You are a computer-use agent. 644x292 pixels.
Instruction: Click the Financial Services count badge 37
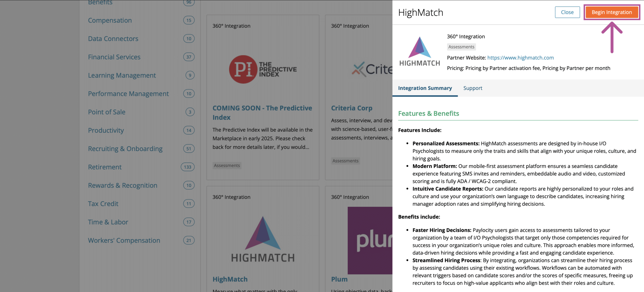click(189, 57)
